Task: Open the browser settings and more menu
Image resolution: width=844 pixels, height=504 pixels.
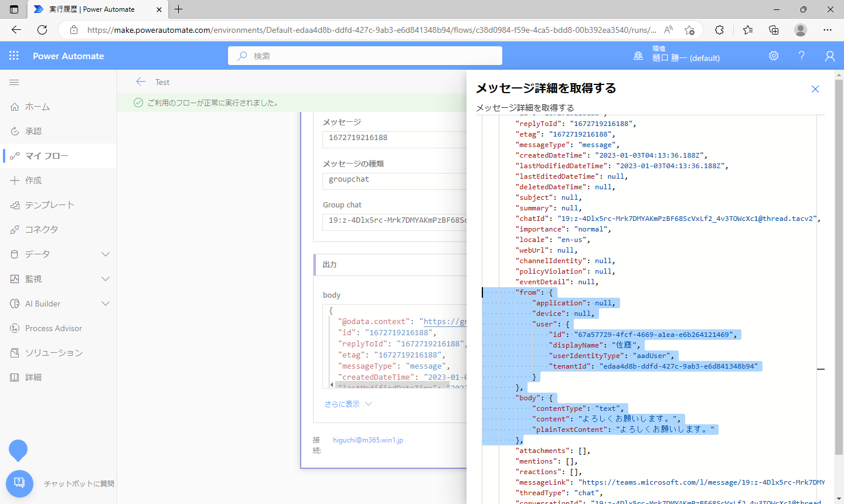Action: 828,30
